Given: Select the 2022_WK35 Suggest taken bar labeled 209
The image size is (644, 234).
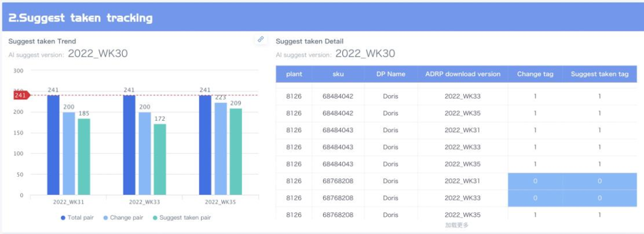Looking at the screenshot, I should coord(236,152).
